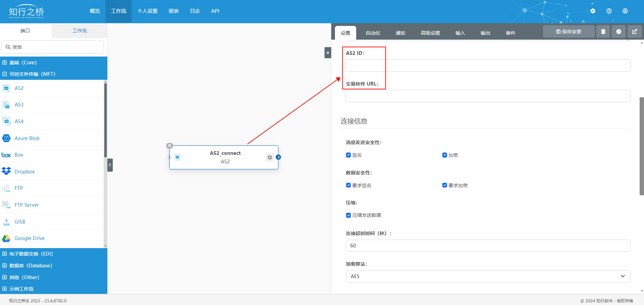This screenshot has height=305, width=644.
Task: Toggle the 压缩发送数据 checkbox
Action: pyautogui.click(x=348, y=215)
